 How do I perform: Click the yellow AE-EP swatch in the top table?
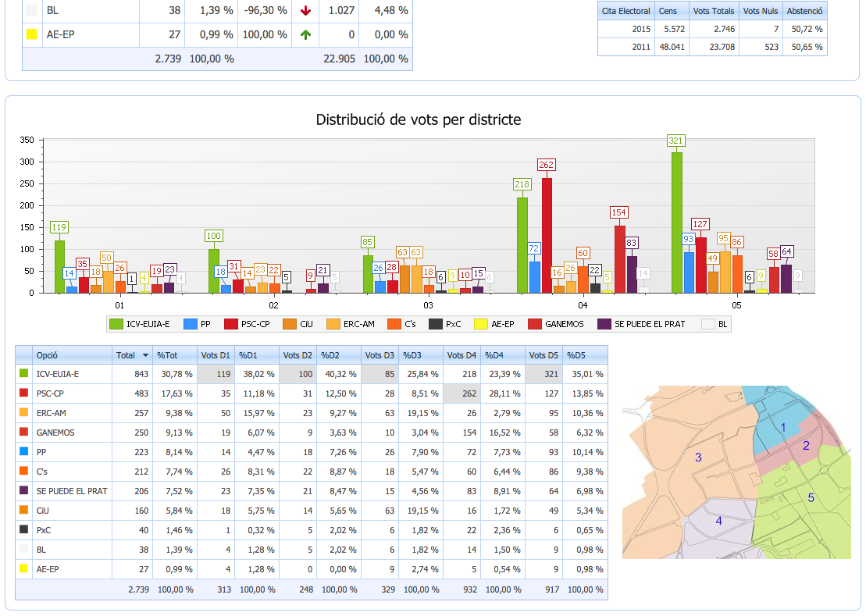click(32, 34)
